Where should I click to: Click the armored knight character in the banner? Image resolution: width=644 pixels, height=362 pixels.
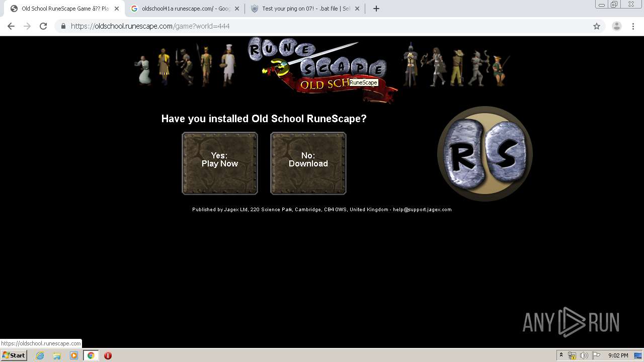coord(411,64)
